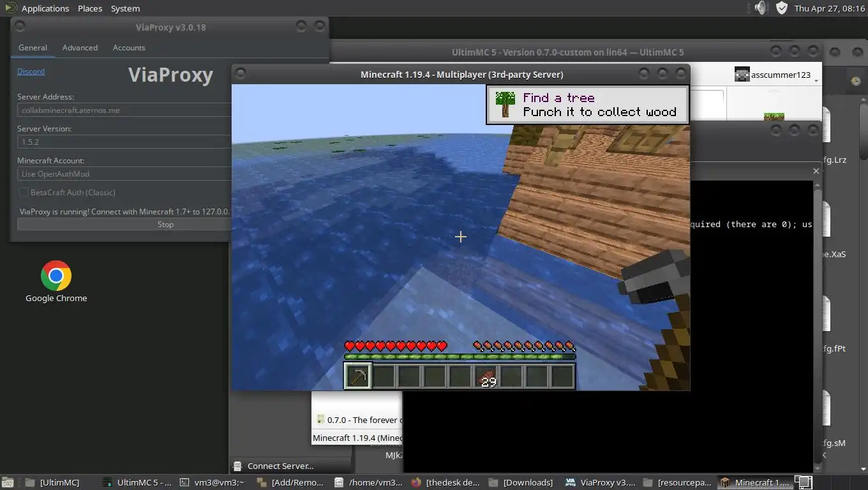This screenshot has width=868, height=490.
Task: Click the Connect Server... window title
Action: point(280,466)
